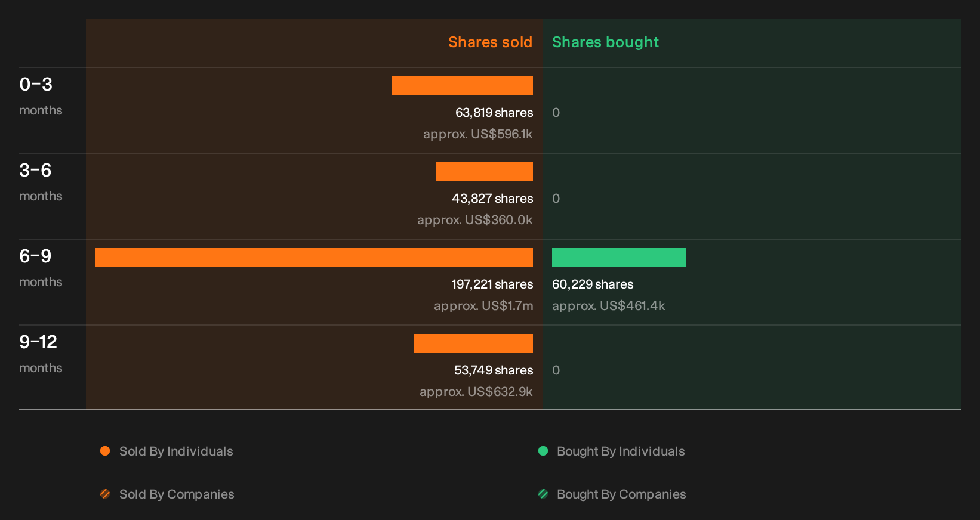This screenshot has height=520, width=980.
Task: Click the bought 0 in the 0-3 months row
Action: click(x=556, y=113)
